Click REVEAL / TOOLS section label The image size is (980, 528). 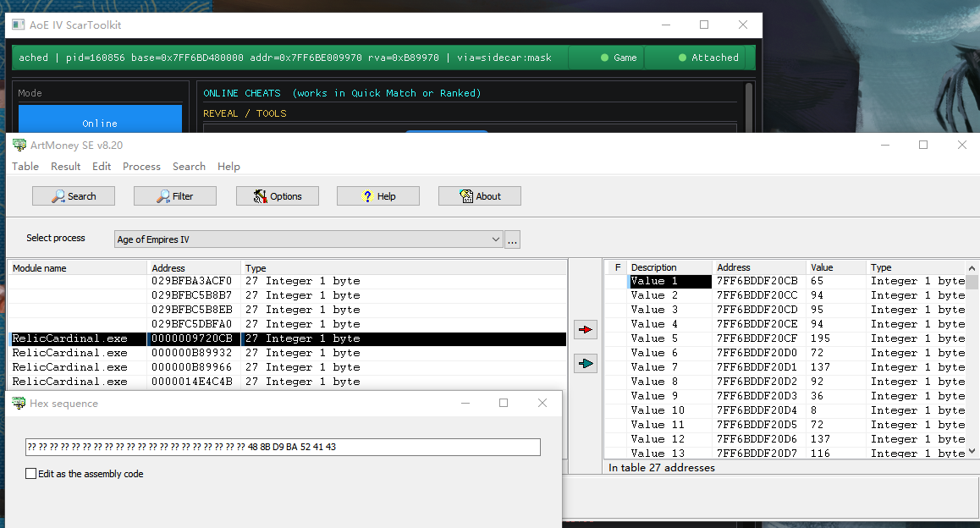[x=245, y=113]
